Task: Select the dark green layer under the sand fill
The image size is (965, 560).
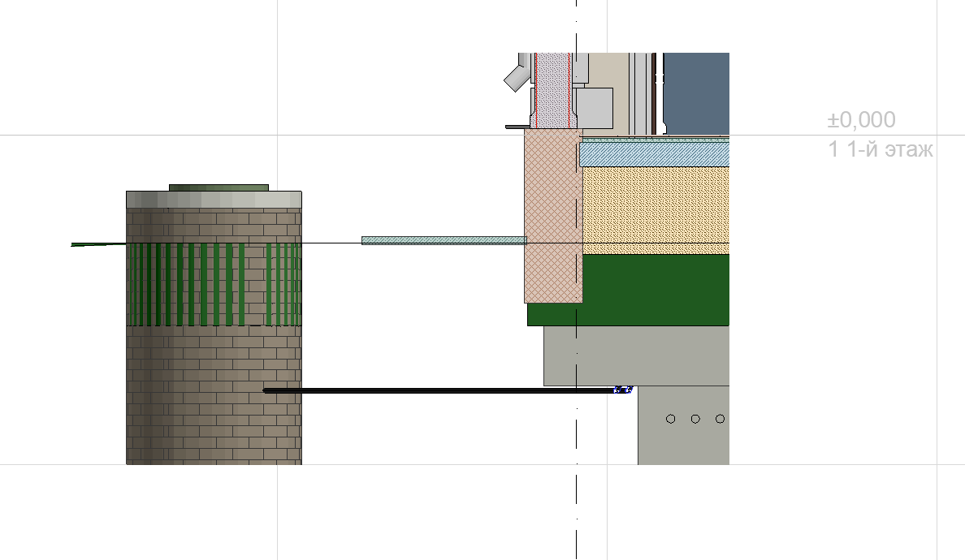Action: pyautogui.click(x=656, y=290)
